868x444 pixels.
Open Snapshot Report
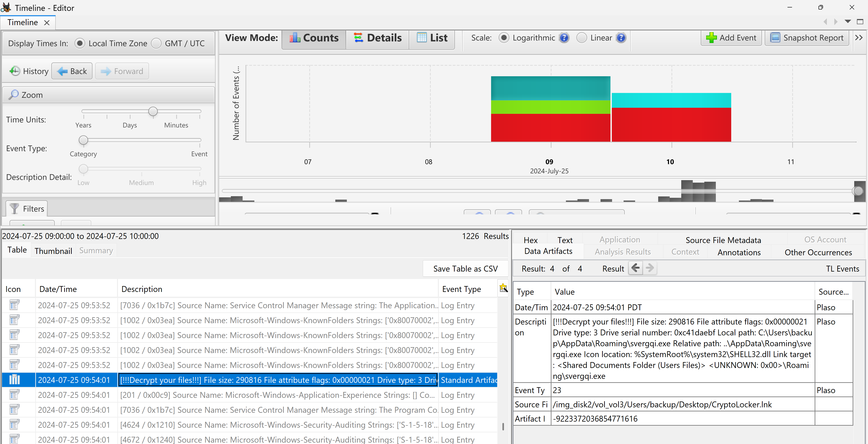tap(807, 38)
